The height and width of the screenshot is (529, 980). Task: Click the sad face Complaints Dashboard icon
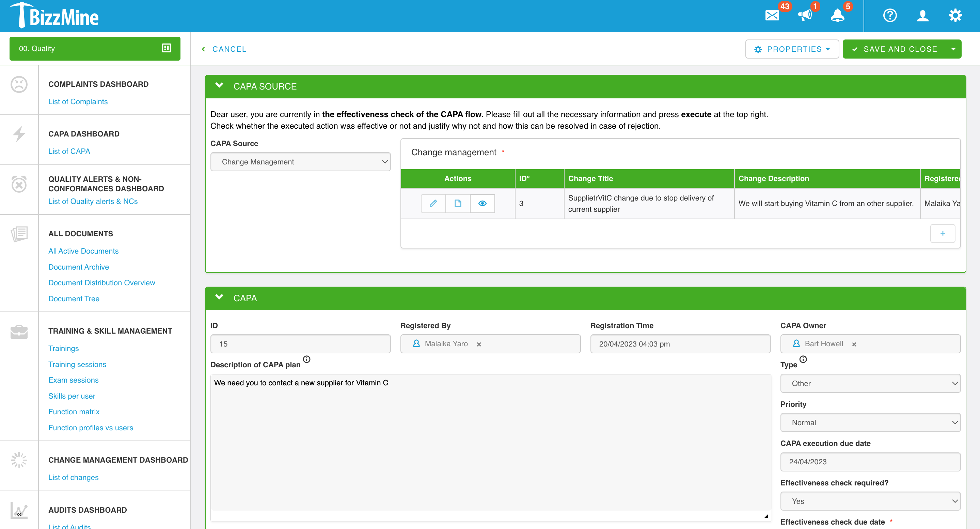19,84
